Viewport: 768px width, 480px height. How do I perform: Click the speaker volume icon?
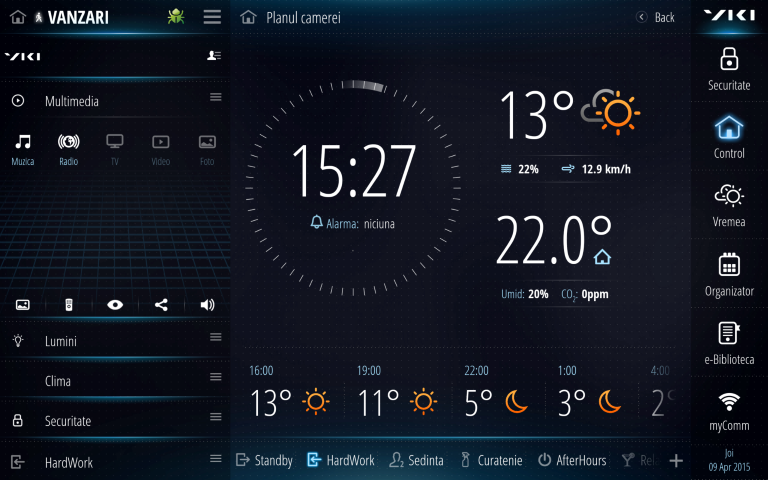tap(207, 305)
